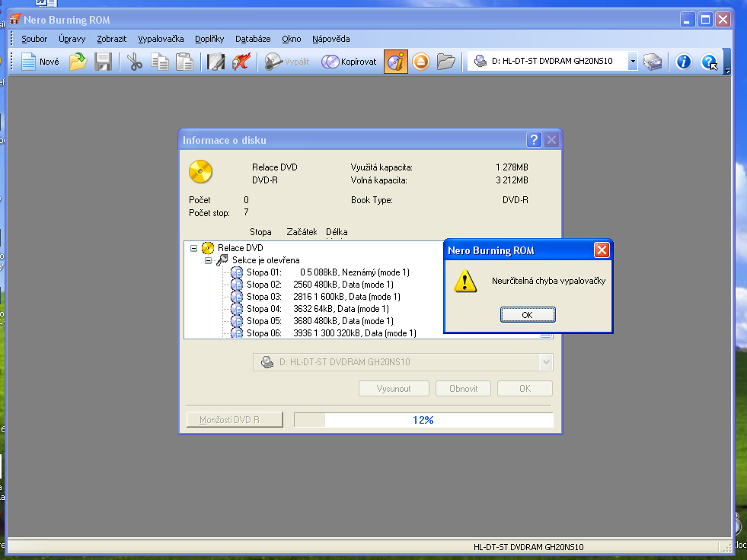
Task: Open the toolbar recorder drive dropdown
Action: pyautogui.click(x=633, y=62)
